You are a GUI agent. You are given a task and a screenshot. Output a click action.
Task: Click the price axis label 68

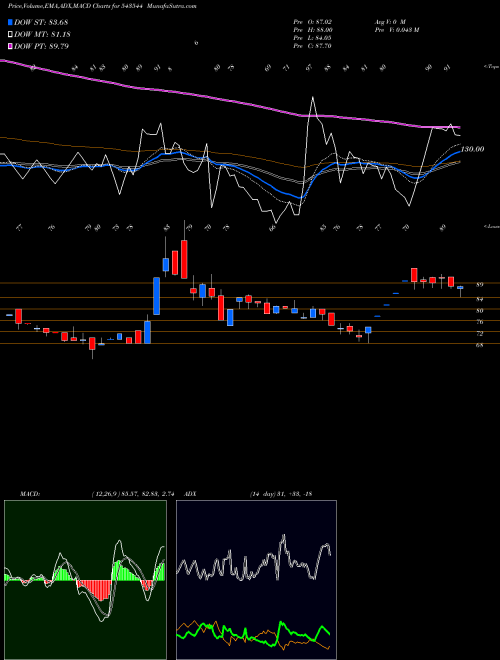(479, 345)
